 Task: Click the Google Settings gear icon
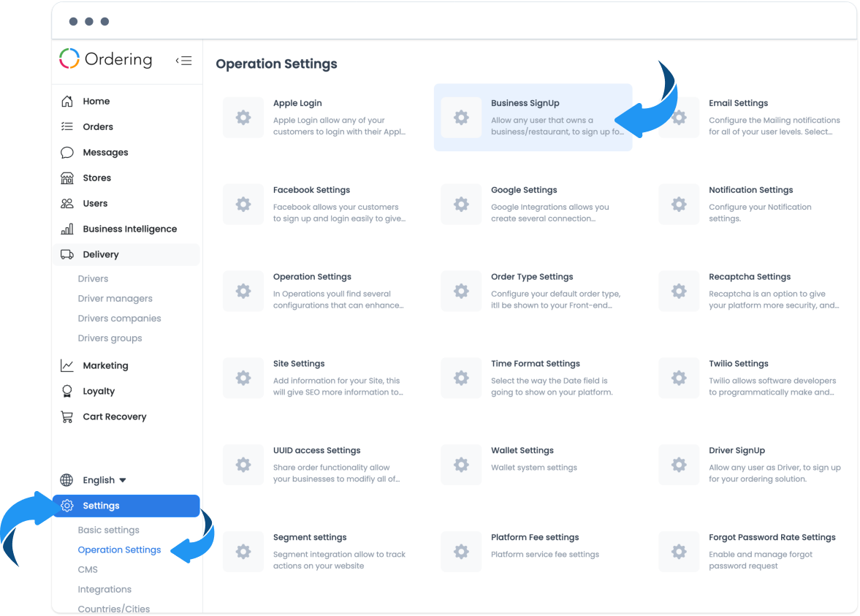tap(461, 204)
